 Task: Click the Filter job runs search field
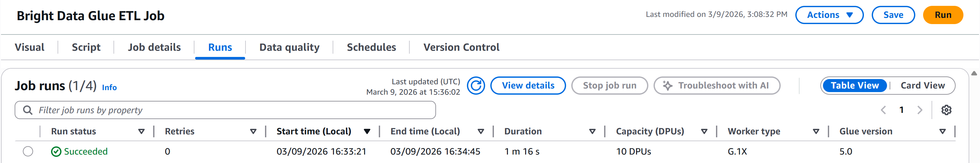pos(228,110)
